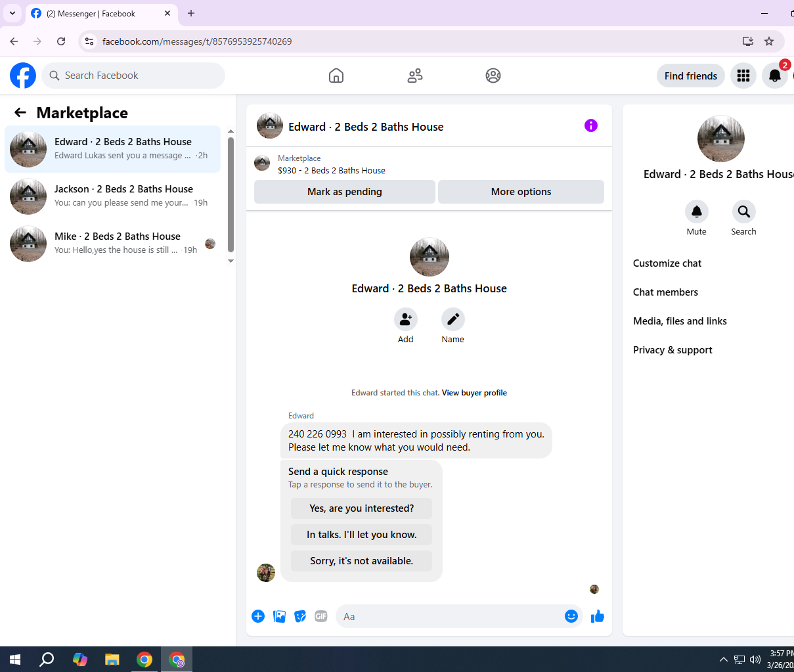Mute the conversation bell icon

coord(697,212)
